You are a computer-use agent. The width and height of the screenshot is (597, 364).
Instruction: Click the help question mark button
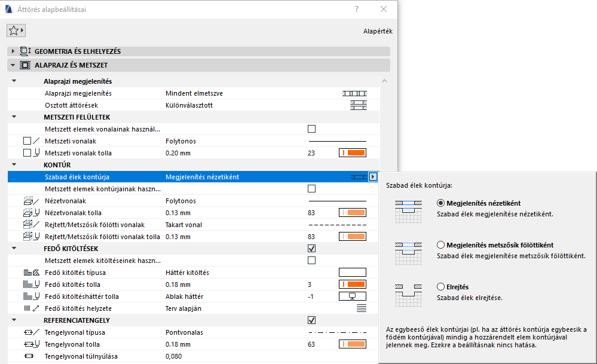(x=357, y=9)
